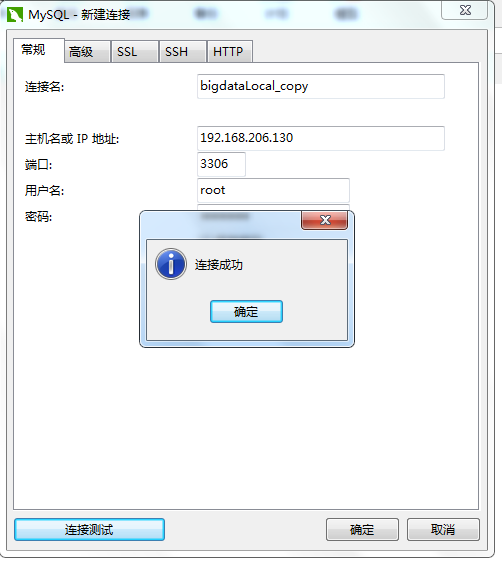Click the blue information icon in the popup
The width and height of the screenshot is (502, 565).
coord(171,264)
